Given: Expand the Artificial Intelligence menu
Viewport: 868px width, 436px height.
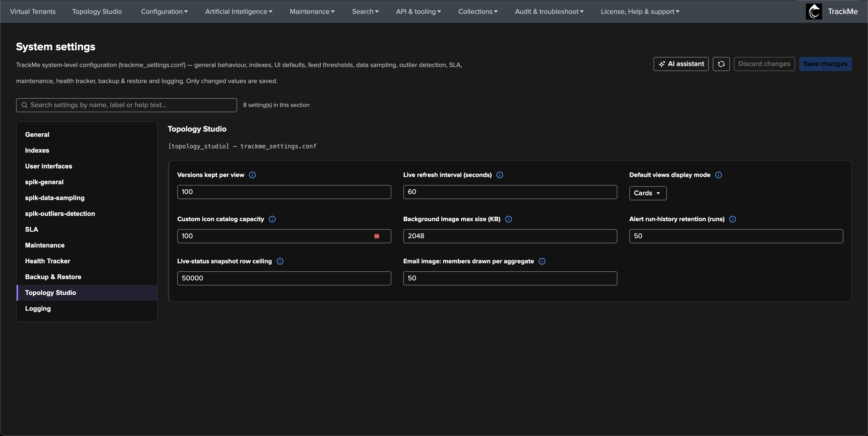Looking at the screenshot, I should (x=239, y=12).
